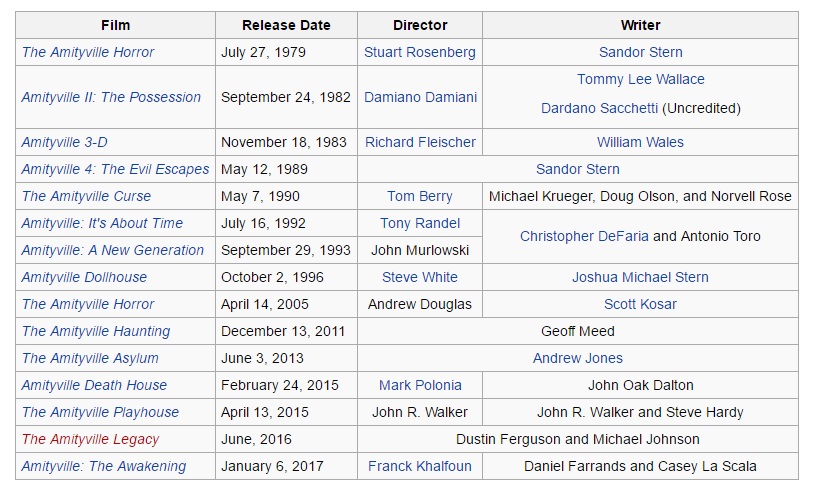The width and height of the screenshot is (814, 490).
Task: Click the Andrew Douglas director cell
Action: (420, 304)
